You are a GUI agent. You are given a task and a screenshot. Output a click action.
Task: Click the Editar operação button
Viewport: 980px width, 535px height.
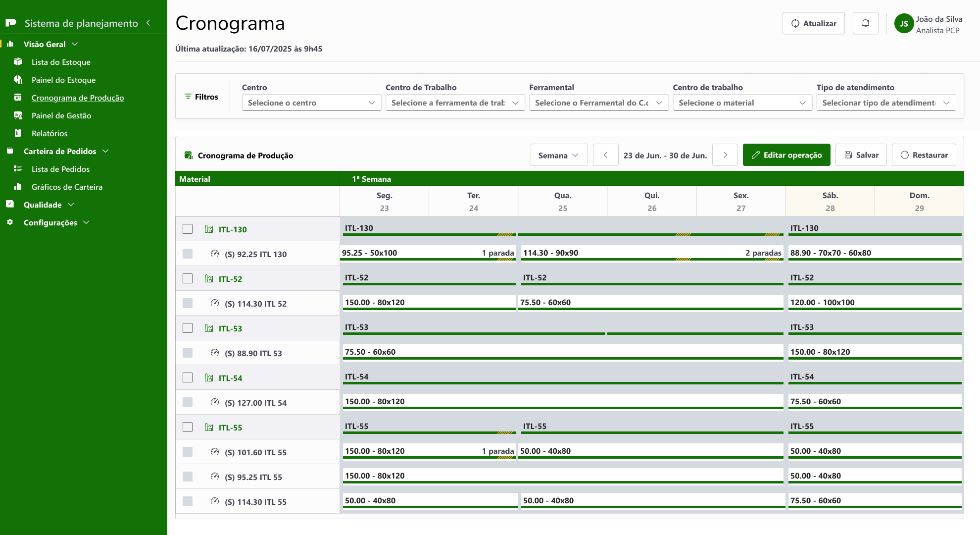tap(786, 155)
